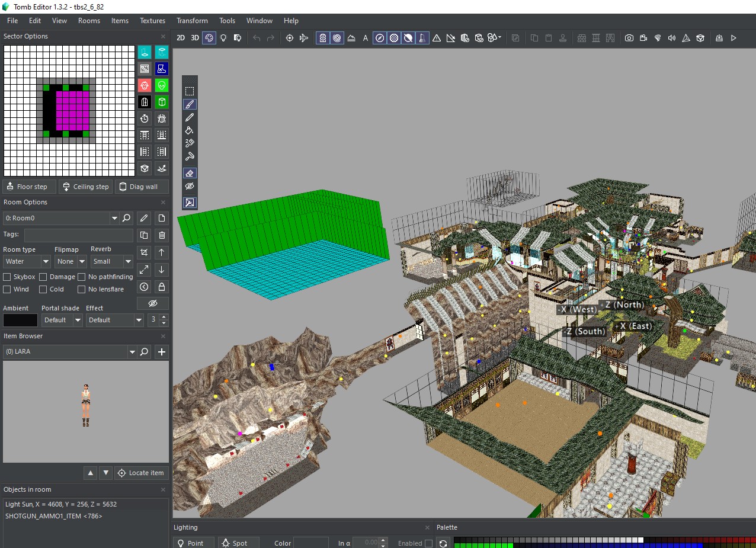Expand the Reverb dropdown

tap(111, 261)
